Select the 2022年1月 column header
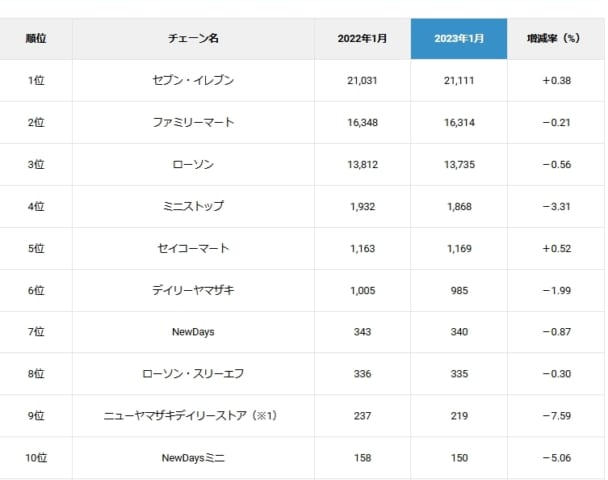The image size is (608, 480). pyautogui.click(x=362, y=39)
